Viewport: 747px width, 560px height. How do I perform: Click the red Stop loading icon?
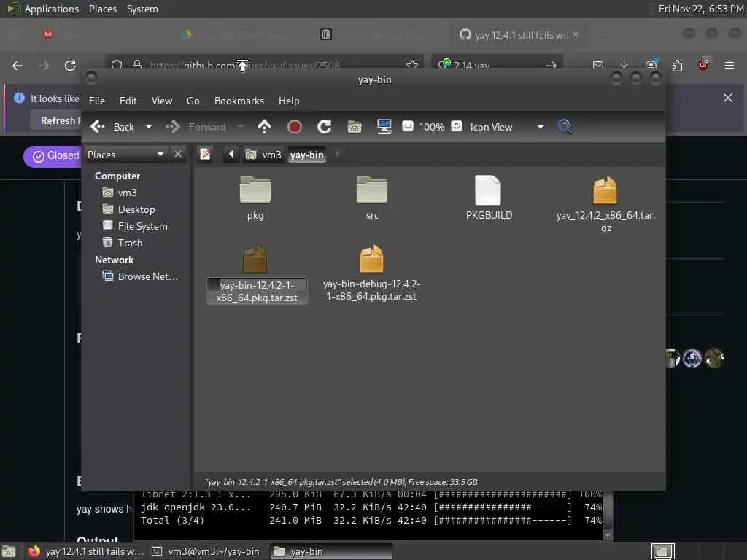(x=295, y=127)
